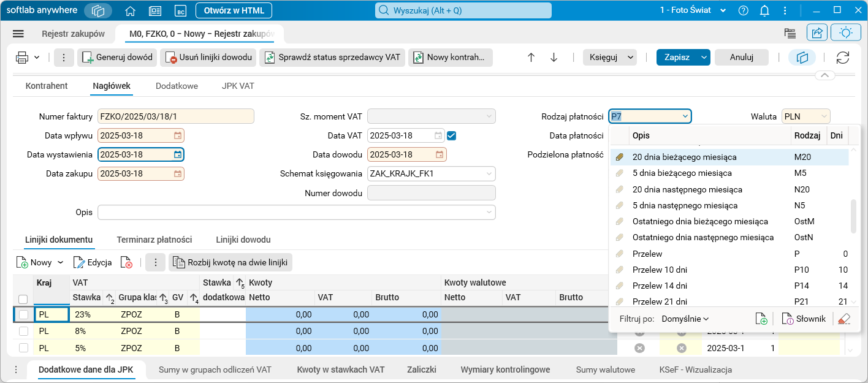Open the Terminarz płatności tab
The image size is (868, 383).
154,240
